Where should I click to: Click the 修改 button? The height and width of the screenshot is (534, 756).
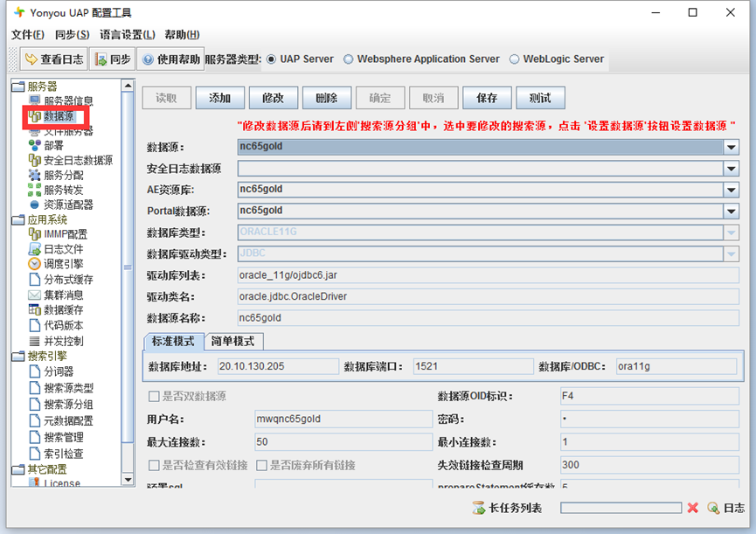coord(274,98)
